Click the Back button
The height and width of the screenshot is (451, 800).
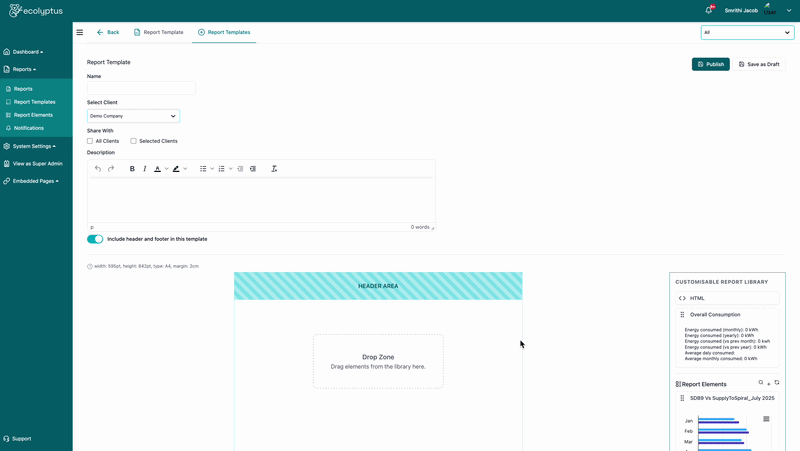click(x=108, y=32)
